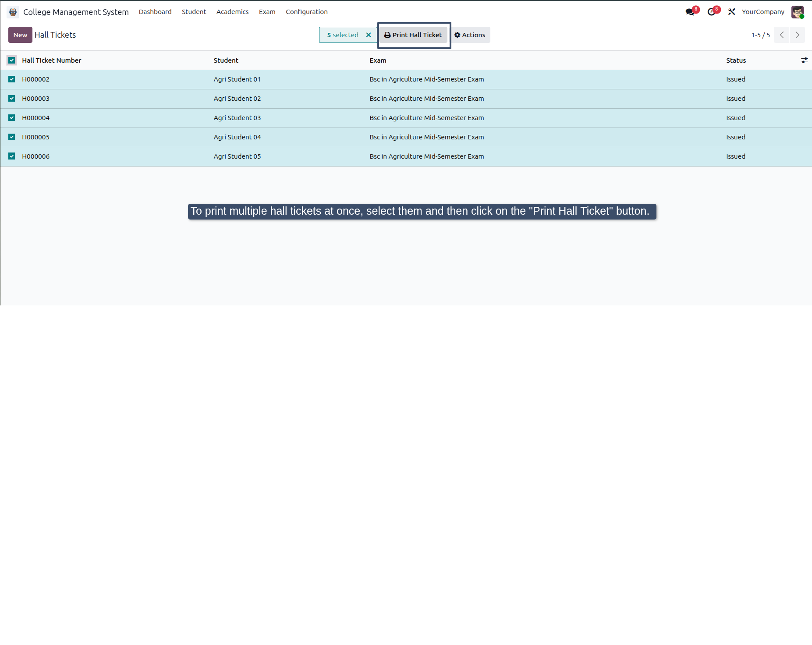
Task: Click the College Management System title
Action: (x=76, y=12)
